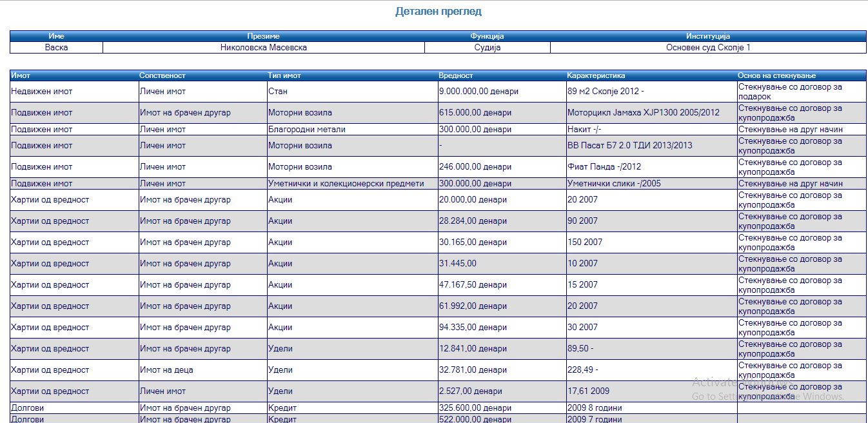Click the ВВ Пасат Б7 2.0 ТДИ cell
This screenshot has height=423, width=868.
pos(629,146)
